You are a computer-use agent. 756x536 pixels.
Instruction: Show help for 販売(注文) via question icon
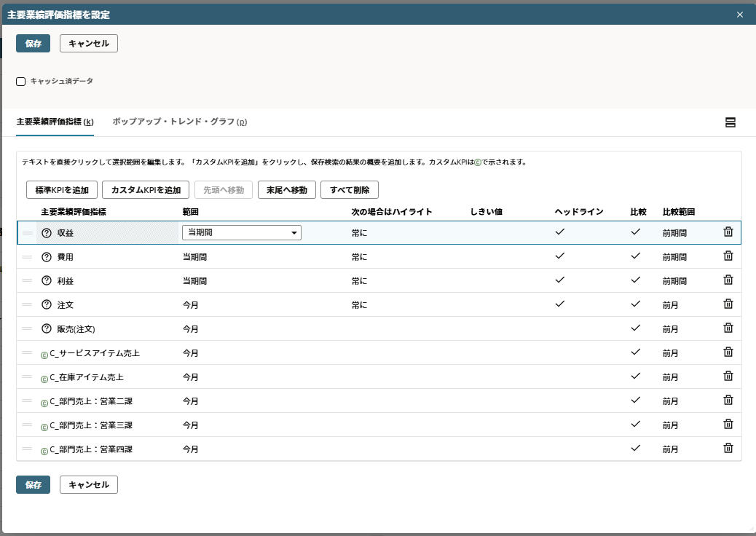pos(47,328)
